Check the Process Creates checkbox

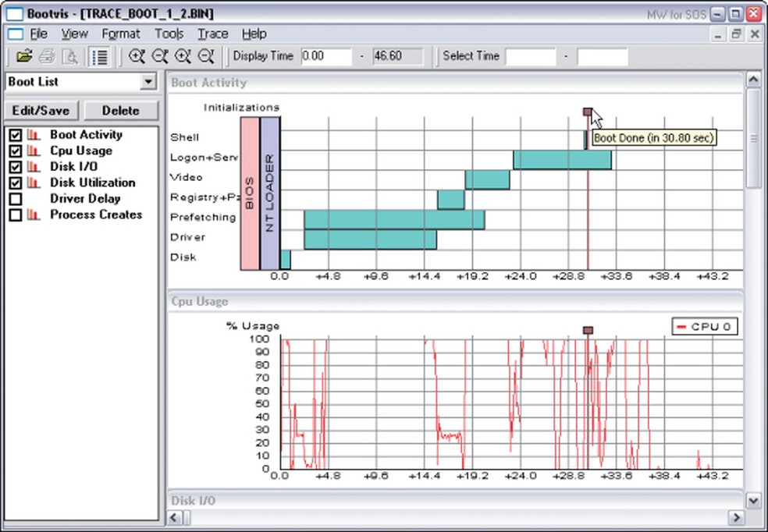pos(15,215)
